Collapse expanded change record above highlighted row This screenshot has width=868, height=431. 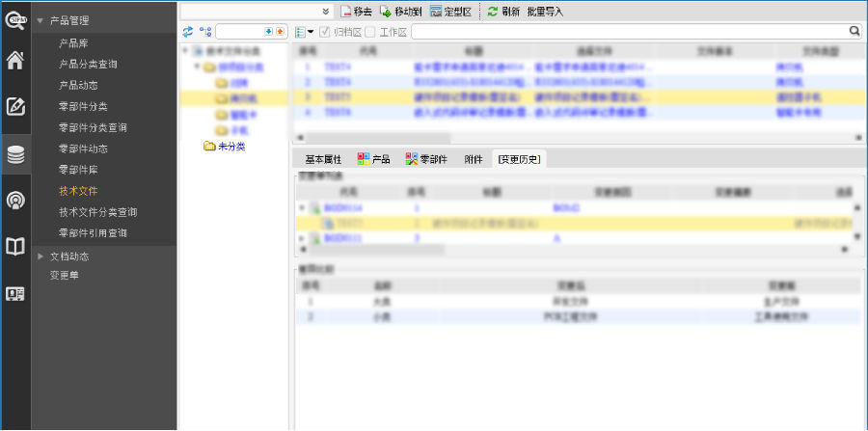coord(302,208)
